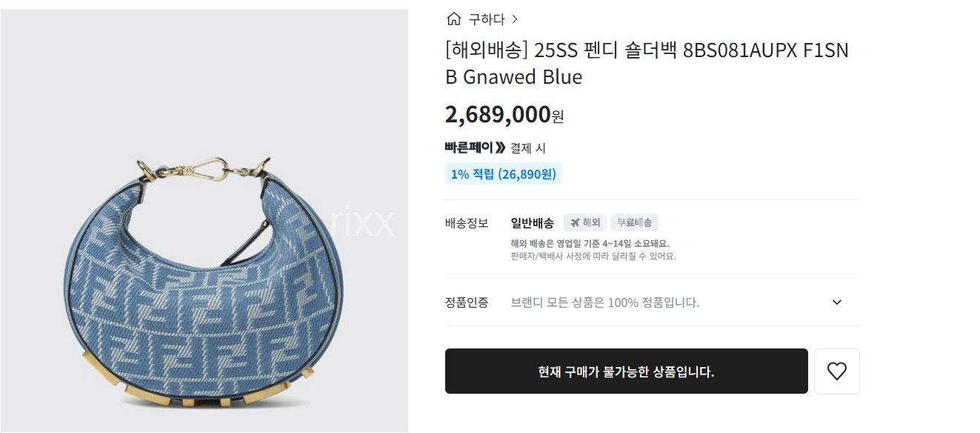Expand the 정품인증 section with the chevron
The width and height of the screenshot is (980, 433).
pos(837,302)
